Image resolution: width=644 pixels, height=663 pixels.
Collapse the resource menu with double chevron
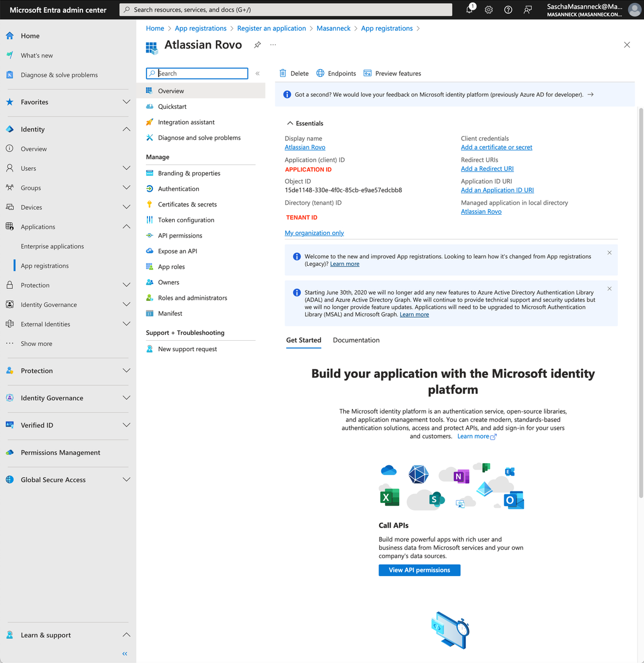coord(257,73)
